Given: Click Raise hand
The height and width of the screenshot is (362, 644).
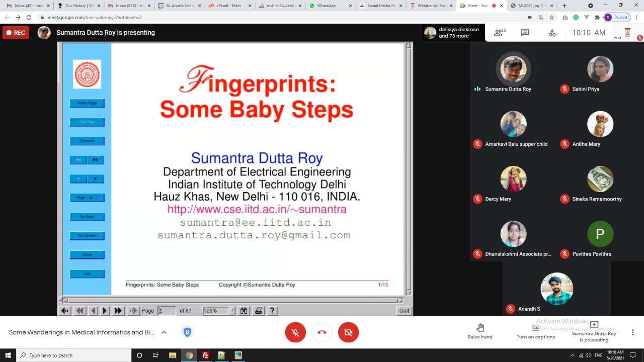Looking at the screenshot, I should (x=480, y=332).
